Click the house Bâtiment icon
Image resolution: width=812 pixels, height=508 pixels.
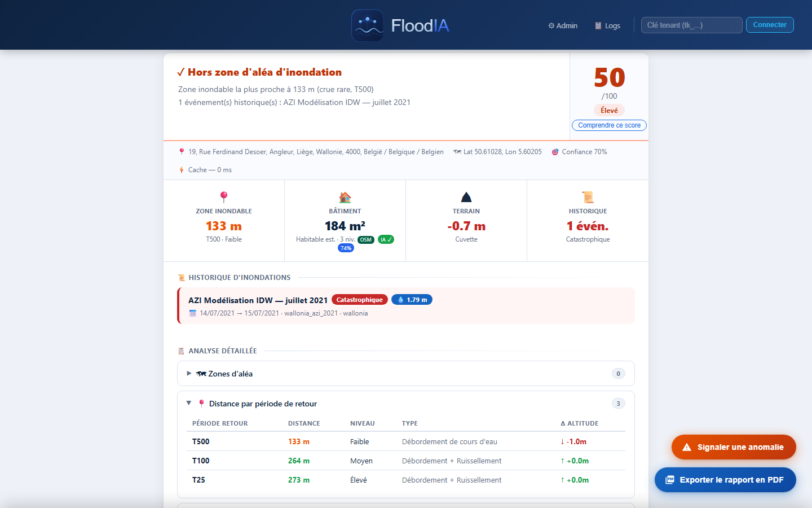click(x=345, y=197)
